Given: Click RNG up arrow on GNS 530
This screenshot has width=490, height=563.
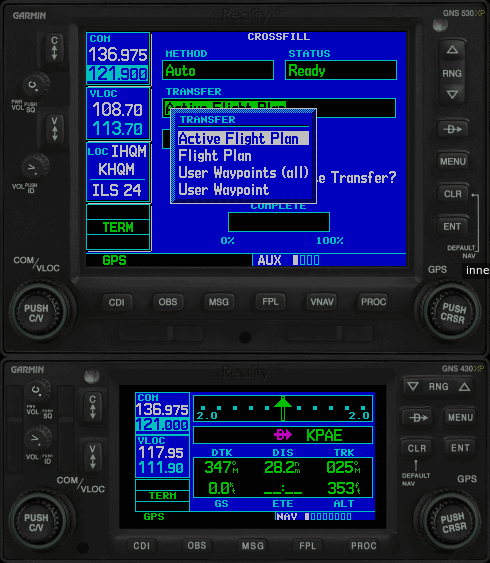Looking at the screenshot, I should [452, 50].
